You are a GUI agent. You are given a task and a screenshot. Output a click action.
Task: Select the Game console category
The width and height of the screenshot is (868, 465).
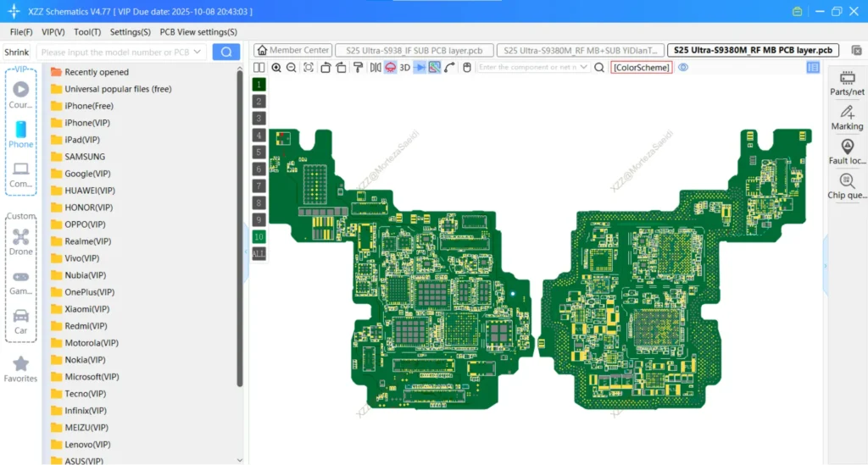tap(21, 283)
